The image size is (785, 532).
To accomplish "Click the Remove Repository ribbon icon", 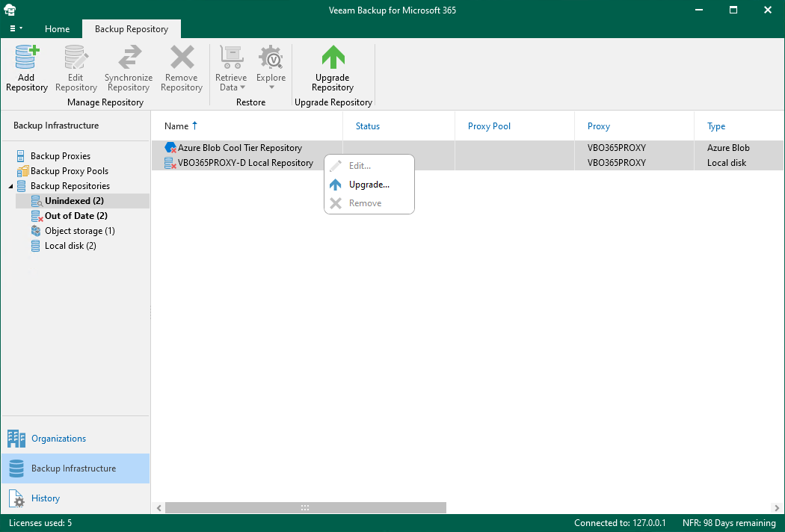I will [182, 57].
